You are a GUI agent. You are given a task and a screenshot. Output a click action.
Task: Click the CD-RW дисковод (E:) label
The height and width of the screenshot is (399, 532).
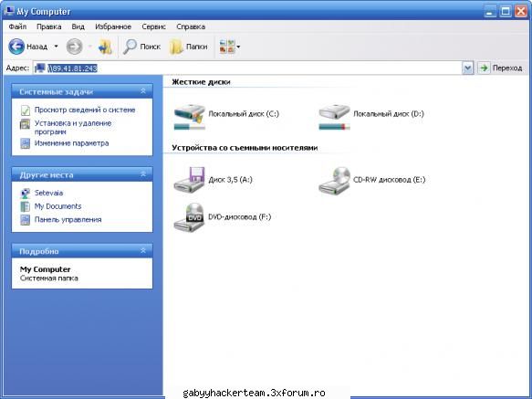click(389, 180)
